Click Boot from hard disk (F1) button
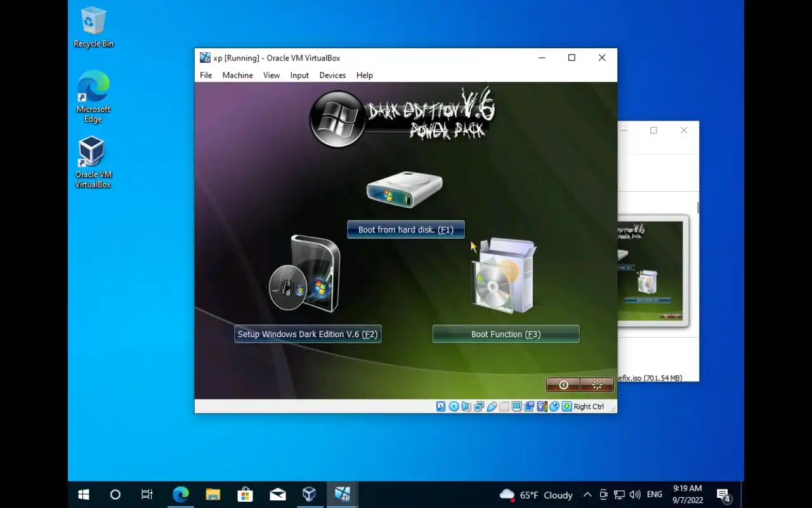This screenshot has height=508, width=812. click(x=406, y=230)
